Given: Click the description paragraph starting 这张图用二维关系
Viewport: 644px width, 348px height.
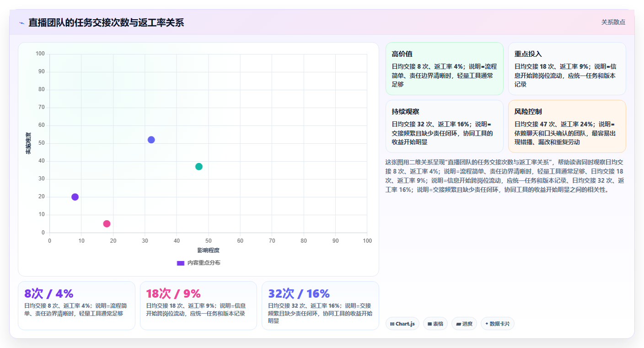Looking at the screenshot, I should coord(505,176).
